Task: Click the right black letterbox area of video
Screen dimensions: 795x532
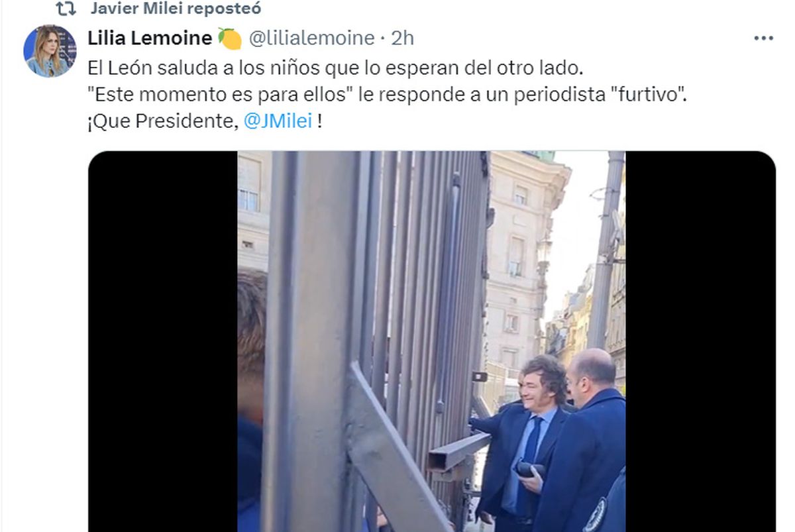Action: (x=700, y=341)
